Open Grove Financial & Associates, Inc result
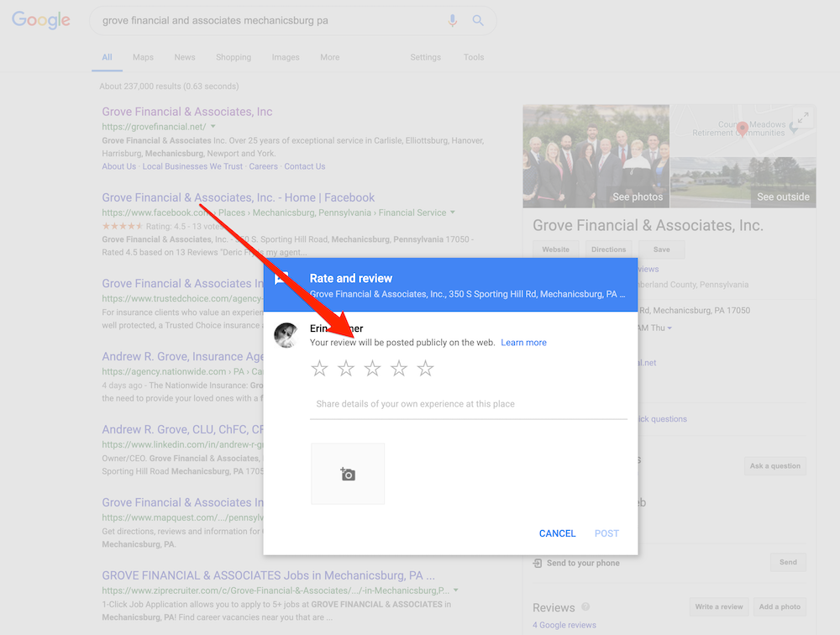 [x=187, y=112]
